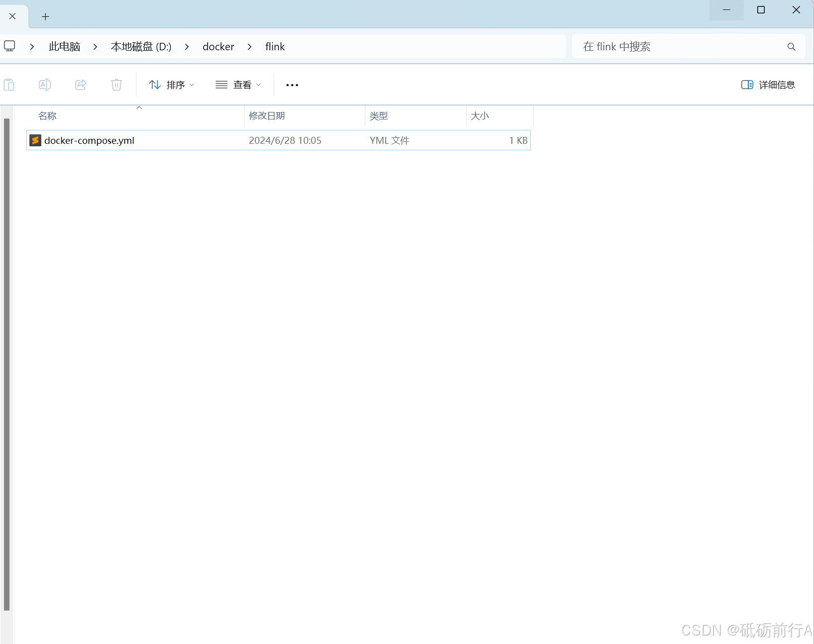Expand the 排序 sort dropdown chevron
The height and width of the screenshot is (644, 814).
tap(191, 85)
